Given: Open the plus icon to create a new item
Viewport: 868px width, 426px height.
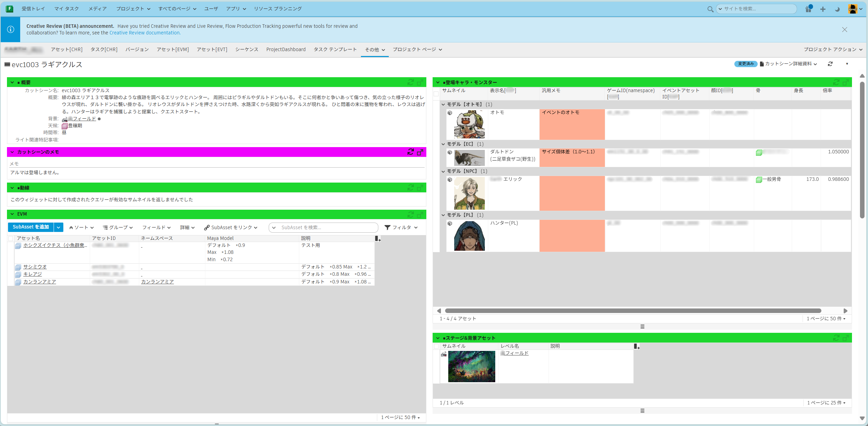Looking at the screenshot, I should [822, 9].
